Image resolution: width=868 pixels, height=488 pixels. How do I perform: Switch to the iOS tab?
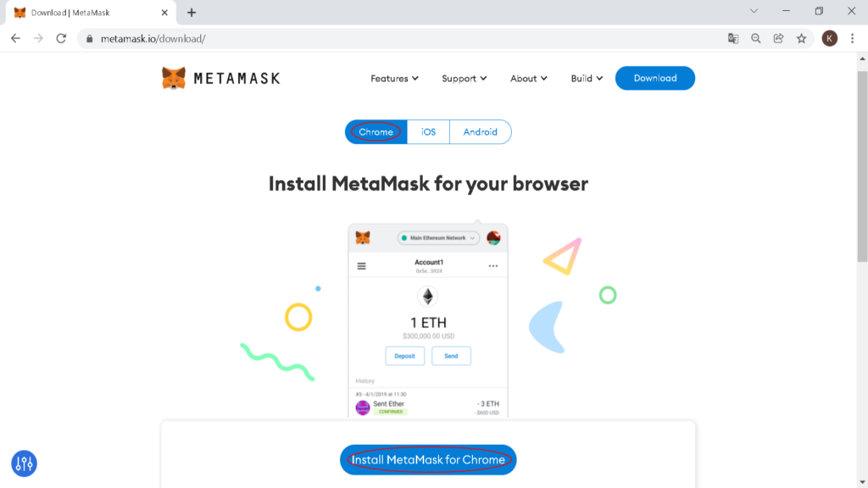[x=427, y=131]
